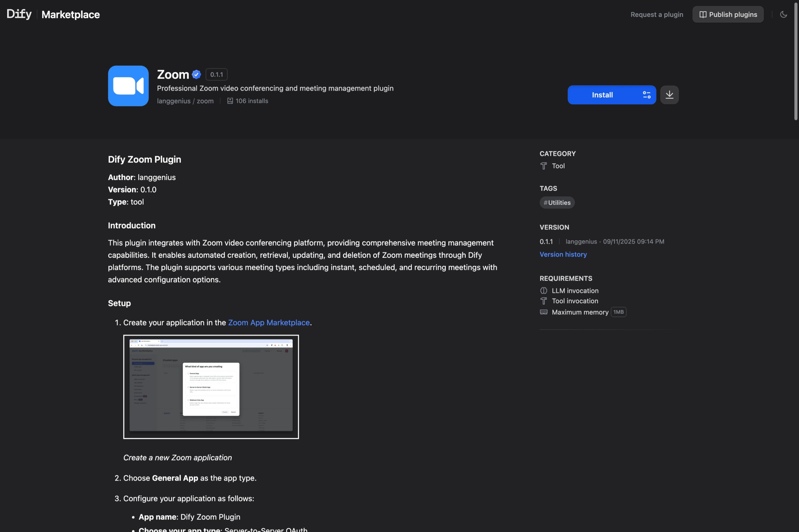Click the book icon on Publish plugins
This screenshot has height=532, width=799.
click(704, 14)
